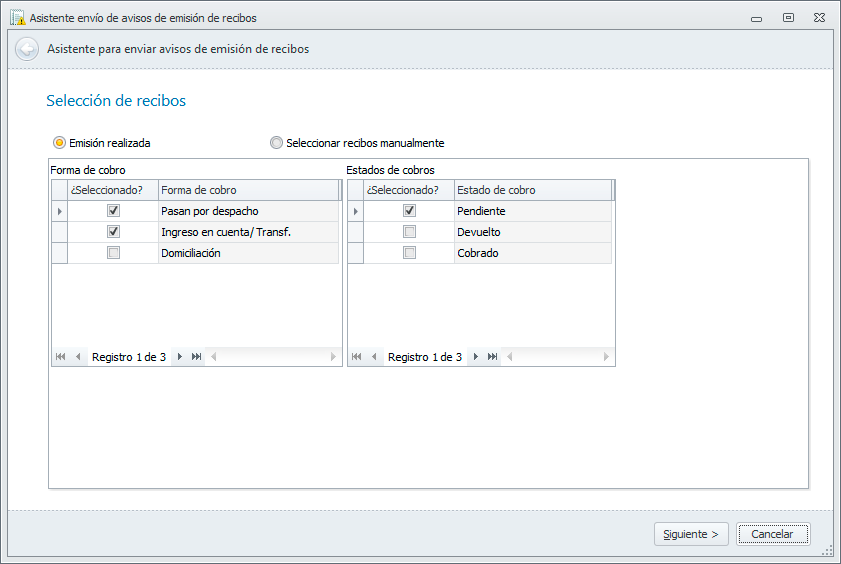The height and width of the screenshot is (564, 841).
Task: Click the back arrow icon in wizard header
Action: [27, 49]
